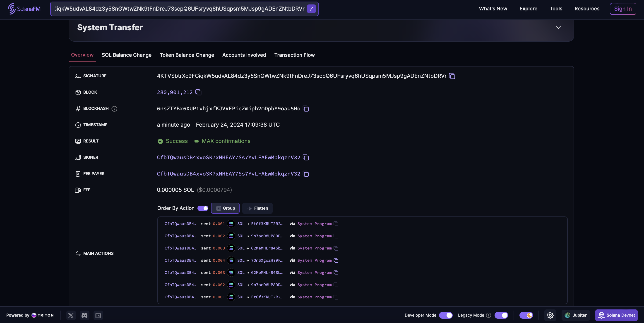Click the blockhash info icon

pyautogui.click(x=114, y=109)
